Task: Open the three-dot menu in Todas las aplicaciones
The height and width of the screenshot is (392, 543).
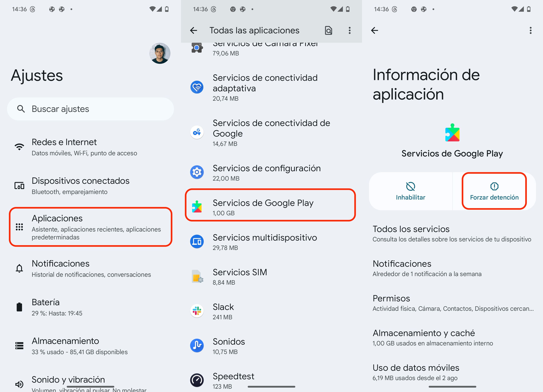Action: point(350,30)
